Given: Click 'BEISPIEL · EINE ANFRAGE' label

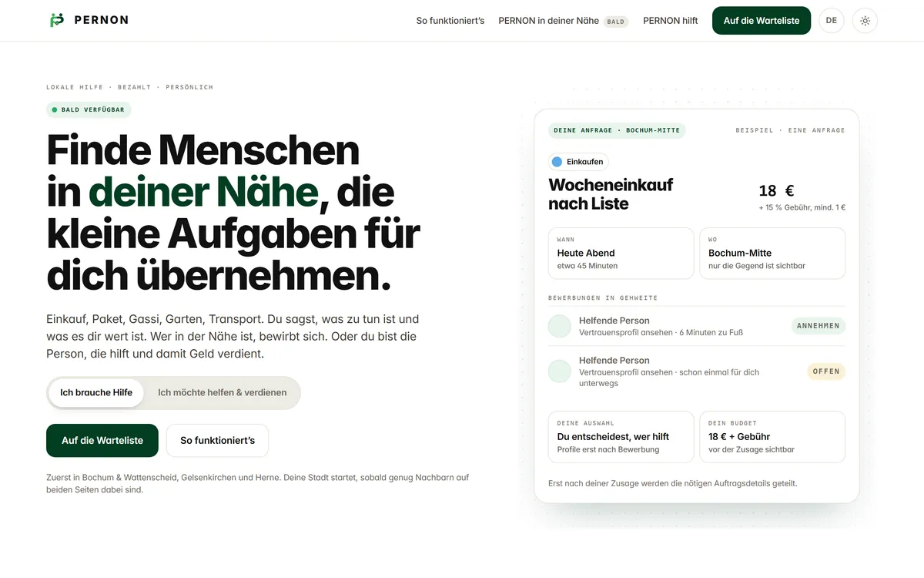Looking at the screenshot, I should point(790,130).
